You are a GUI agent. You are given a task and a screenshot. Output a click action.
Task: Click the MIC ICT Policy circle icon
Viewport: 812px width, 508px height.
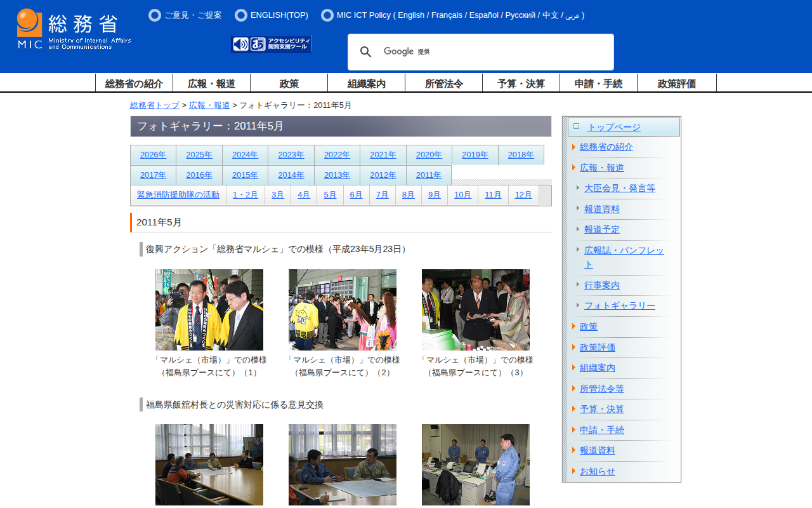click(x=327, y=15)
